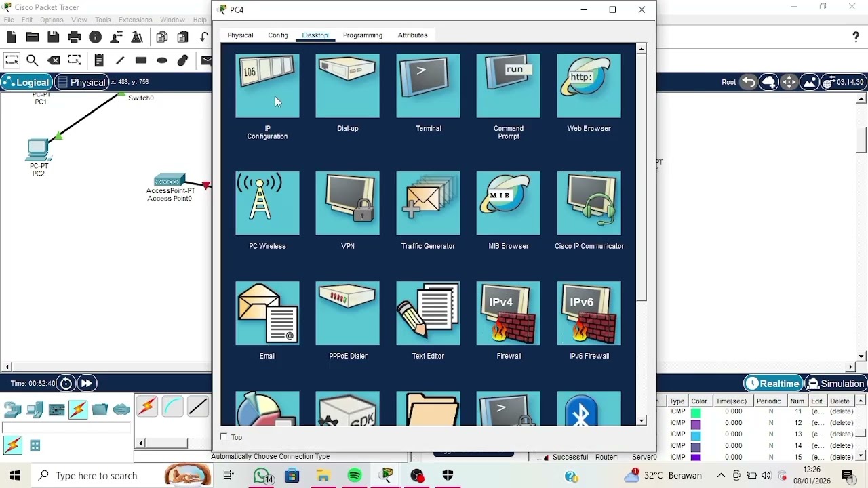Switch to Simulation mode
This screenshot has height=488, width=868.
pos(835,384)
